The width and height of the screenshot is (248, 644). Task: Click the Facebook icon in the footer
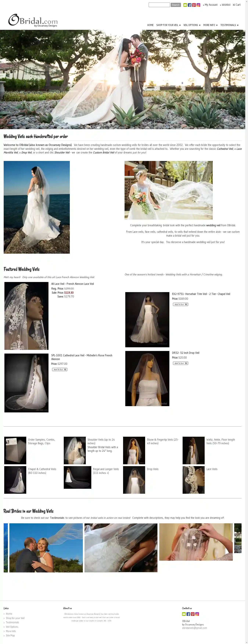pos(188,614)
